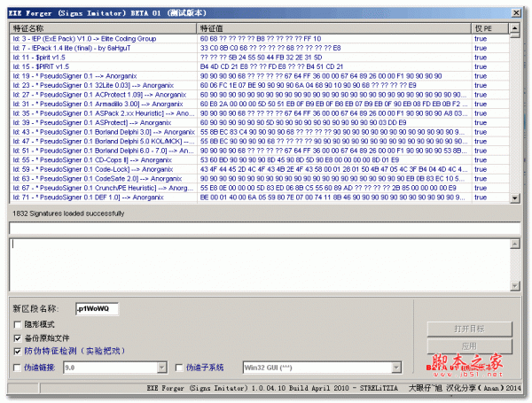
Task: Select row Id: 39 PseudoSigner ASProtect
Action: click(260, 123)
